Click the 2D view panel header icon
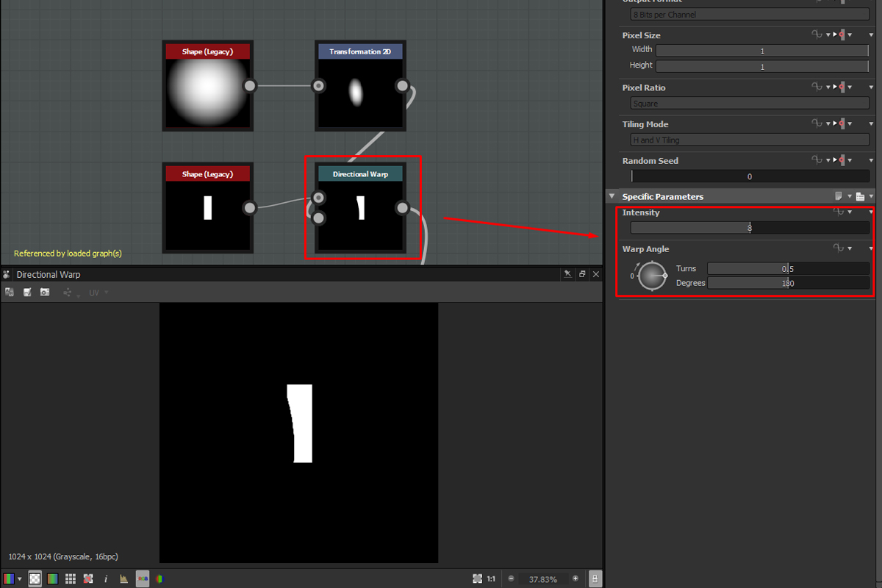Image resolution: width=882 pixels, height=588 pixels. click(7, 274)
